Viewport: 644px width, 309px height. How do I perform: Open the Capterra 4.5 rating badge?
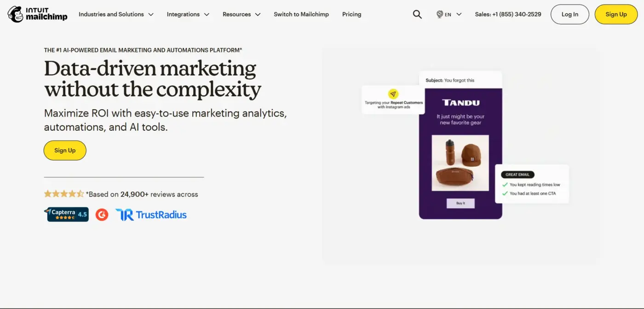coord(68,214)
